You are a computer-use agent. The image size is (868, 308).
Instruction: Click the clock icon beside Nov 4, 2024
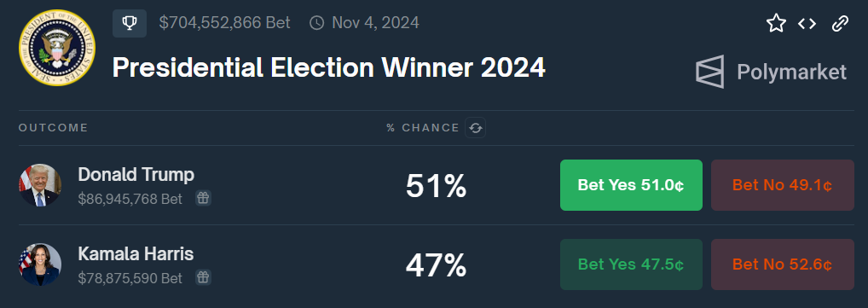(x=316, y=23)
